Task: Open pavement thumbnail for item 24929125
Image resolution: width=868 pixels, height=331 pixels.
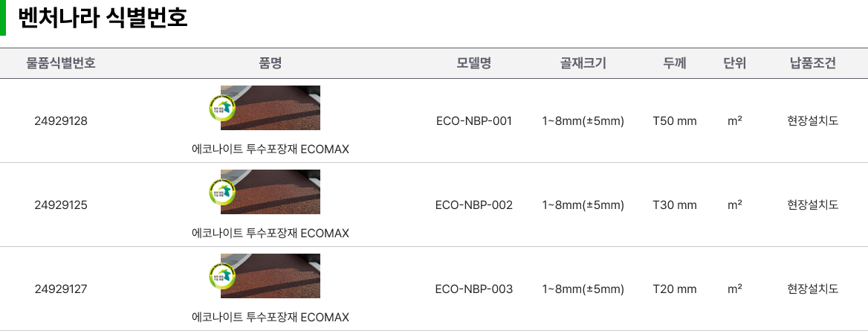Action: pos(271,192)
